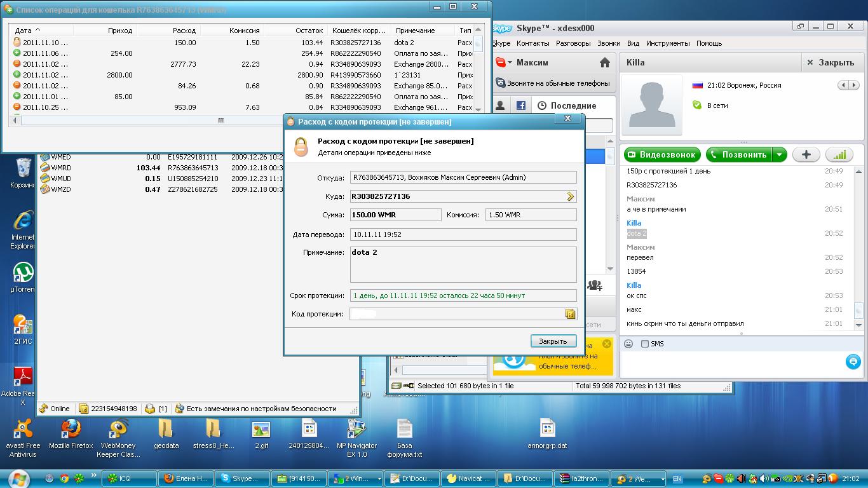The height and width of the screenshot is (488, 868).
Task: Open the emoticon picker in Skype
Action: [628, 344]
